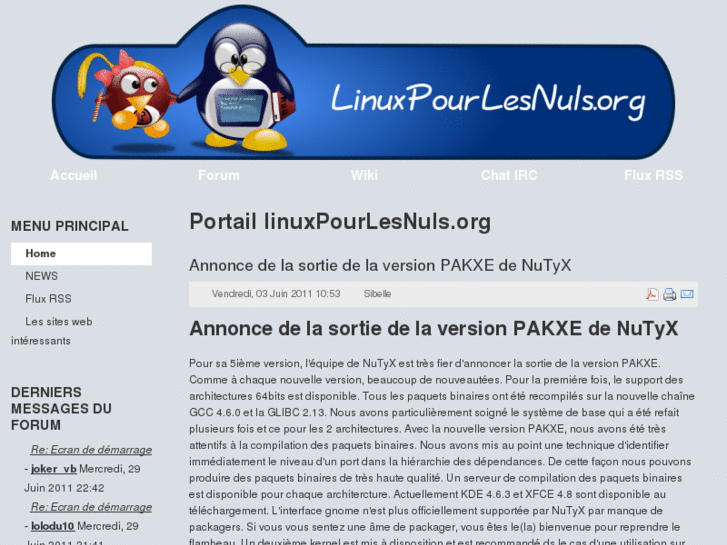727x545 pixels.
Task: Open the Chat IRC navigation tab
Action: click(x=509, y=175)
